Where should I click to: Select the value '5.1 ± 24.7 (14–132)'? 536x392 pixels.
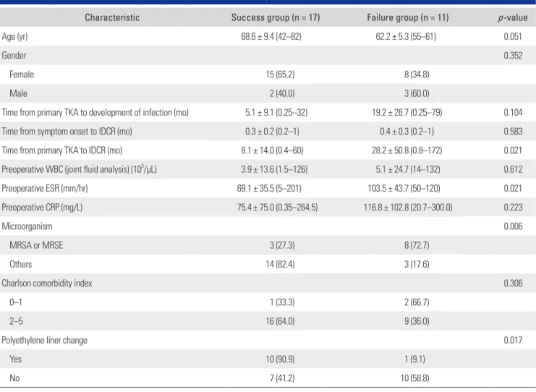pos(408,169)
